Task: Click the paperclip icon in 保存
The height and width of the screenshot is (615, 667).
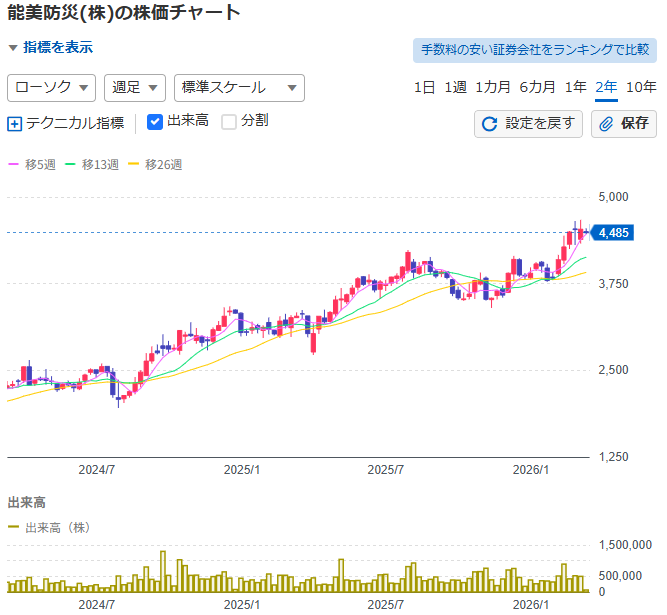Action: 607,124
